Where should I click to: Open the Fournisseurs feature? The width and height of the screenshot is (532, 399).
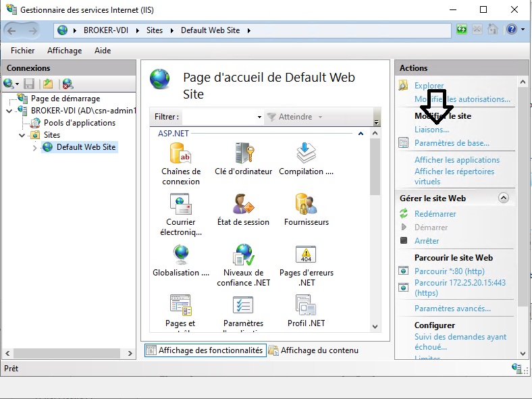[306, 210]
